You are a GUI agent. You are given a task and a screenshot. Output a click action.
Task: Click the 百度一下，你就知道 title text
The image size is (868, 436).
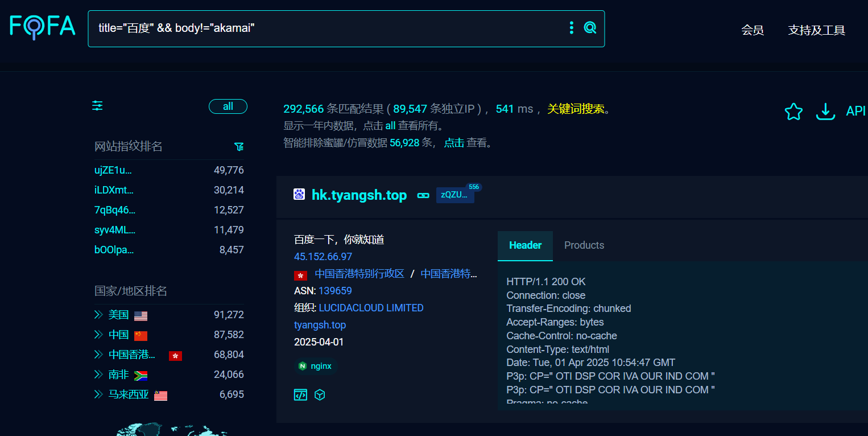pyautogui.click(x=339, y=240)
